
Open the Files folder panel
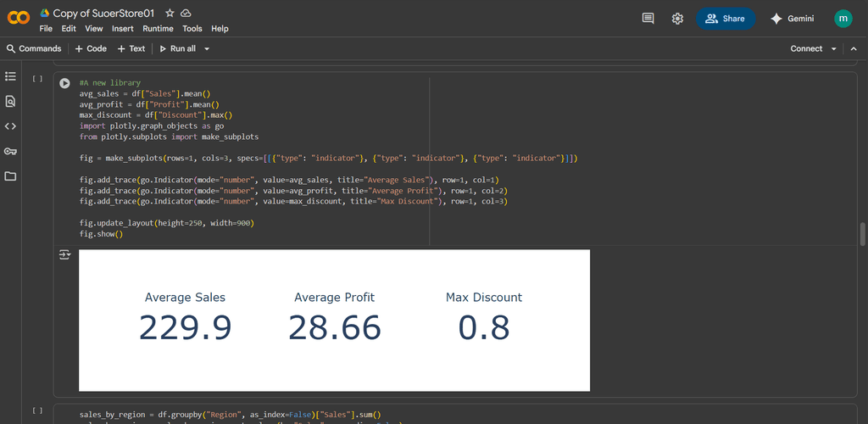[x=10, y=176]
